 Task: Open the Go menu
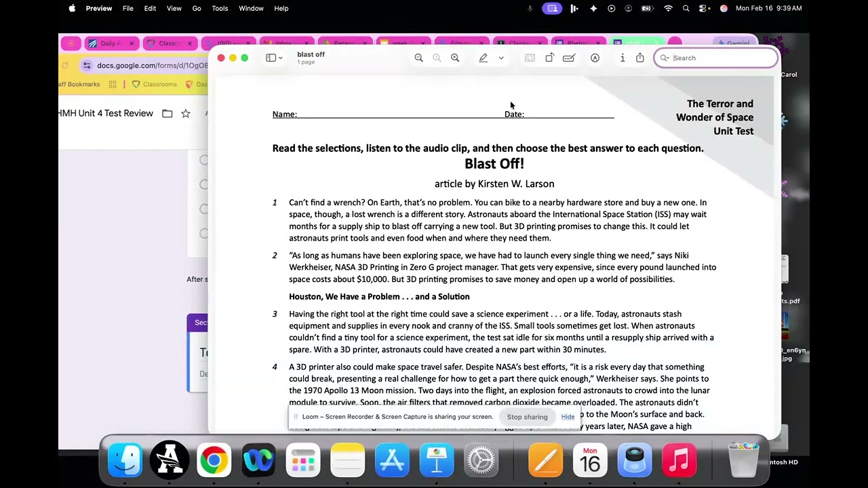(197, 8)
